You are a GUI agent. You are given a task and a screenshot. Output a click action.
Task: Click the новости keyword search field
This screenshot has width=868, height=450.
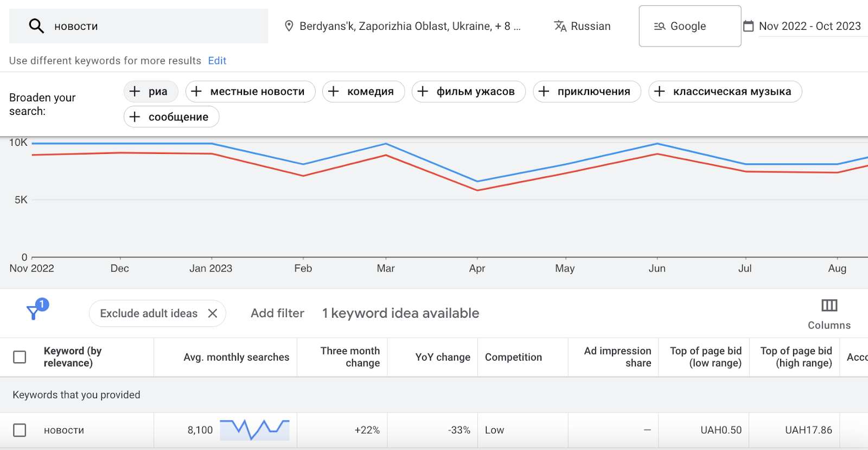152,26
